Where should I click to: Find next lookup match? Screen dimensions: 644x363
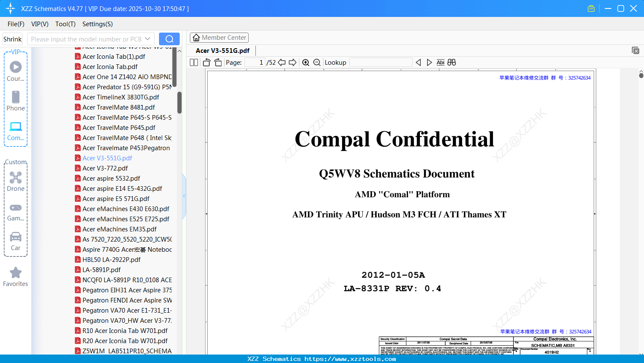click(429, 63)
